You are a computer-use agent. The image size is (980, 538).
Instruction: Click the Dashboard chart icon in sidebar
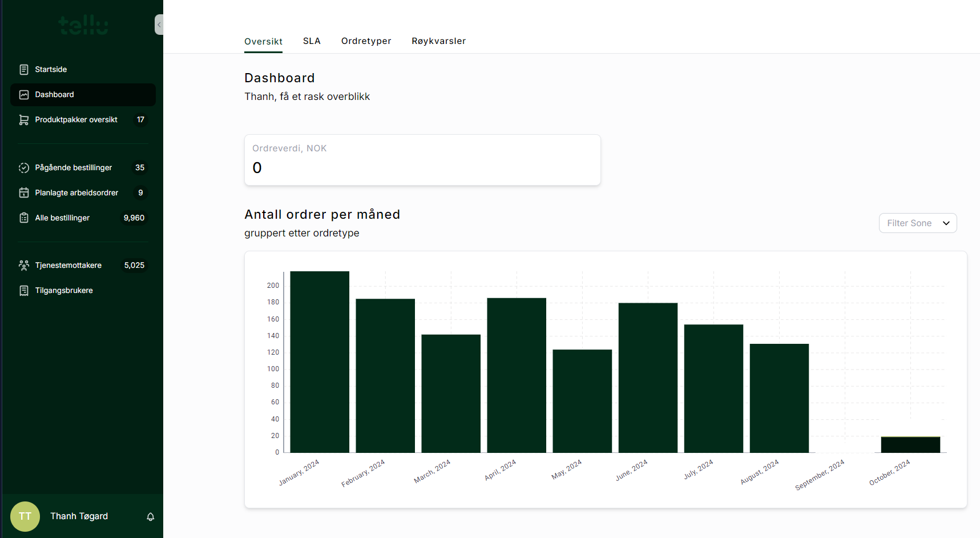point(24,95)
